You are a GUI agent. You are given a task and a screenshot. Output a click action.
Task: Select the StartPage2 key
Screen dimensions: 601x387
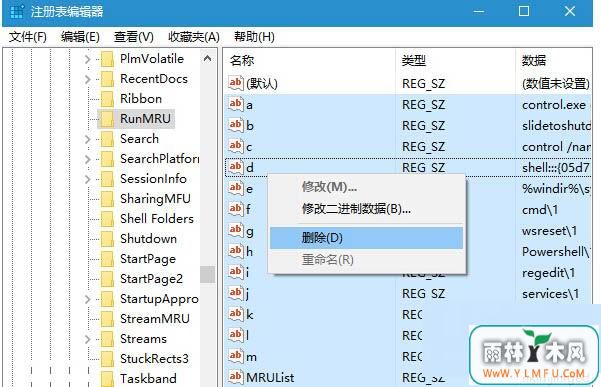(151, 279)
